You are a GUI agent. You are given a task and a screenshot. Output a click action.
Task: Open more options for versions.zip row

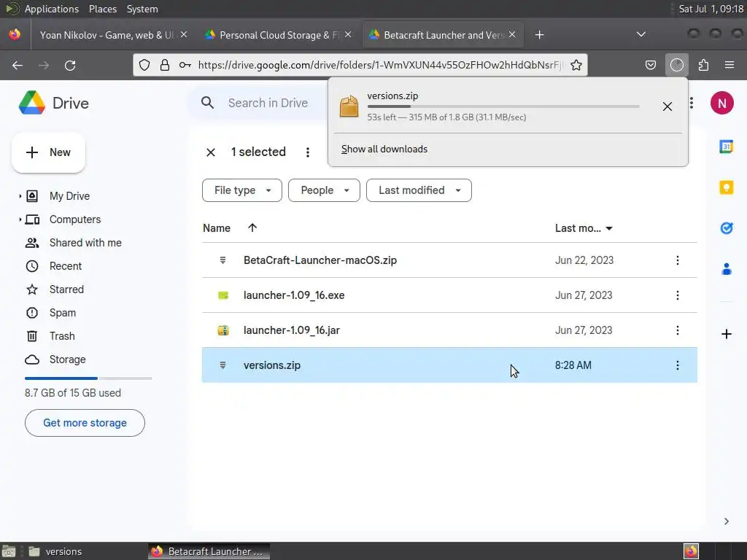click(678, 365)
